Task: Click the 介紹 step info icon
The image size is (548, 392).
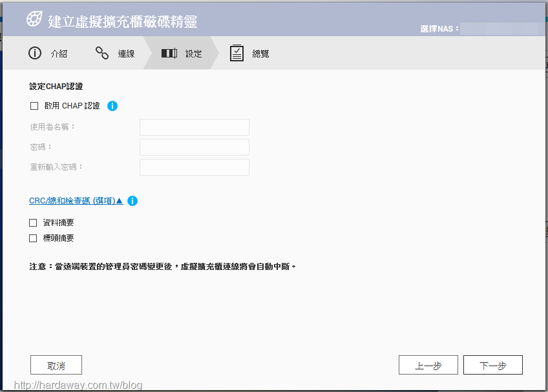Action: (35, 53)
